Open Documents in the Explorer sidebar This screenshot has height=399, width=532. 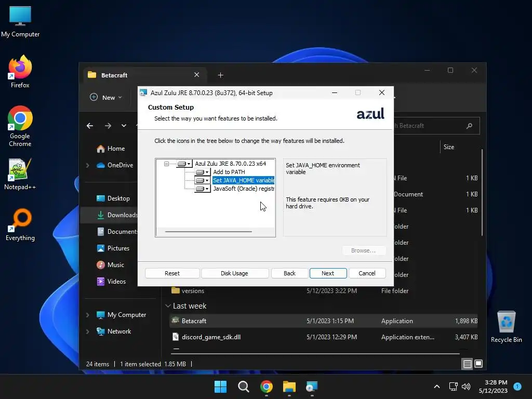click(x=117, y=232)
